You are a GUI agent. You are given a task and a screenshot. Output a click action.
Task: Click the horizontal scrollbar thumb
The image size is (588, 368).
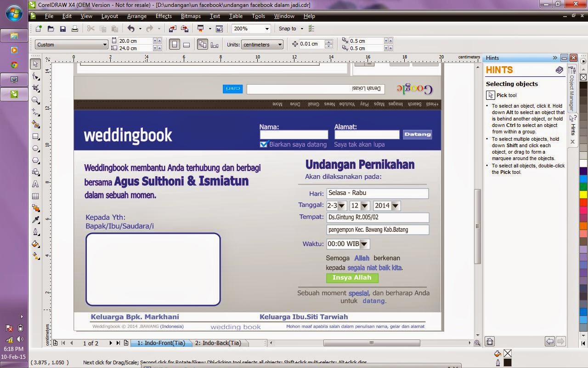point(372,343)
